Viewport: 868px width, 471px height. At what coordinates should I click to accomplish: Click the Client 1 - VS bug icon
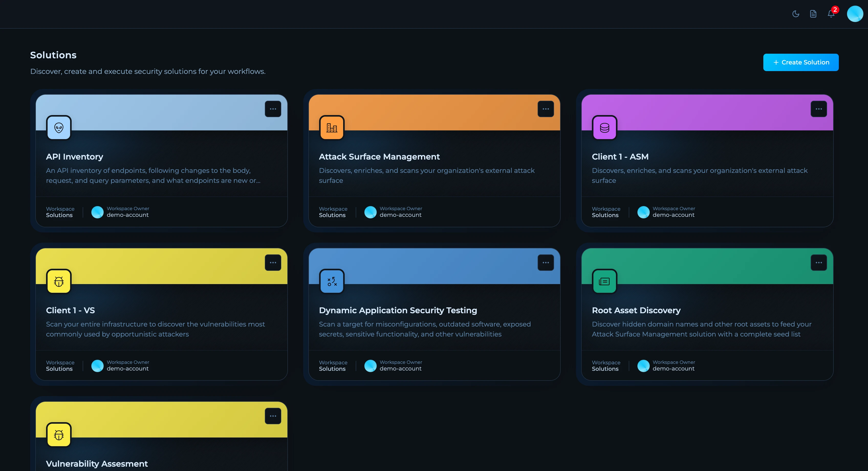59,282
